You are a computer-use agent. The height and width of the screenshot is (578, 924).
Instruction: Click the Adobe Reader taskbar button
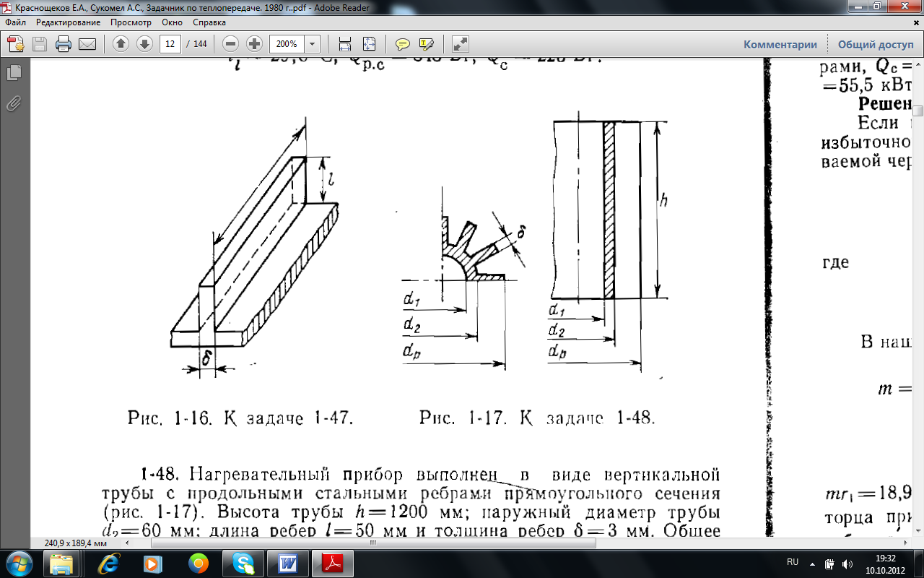(x=332, y=563)
